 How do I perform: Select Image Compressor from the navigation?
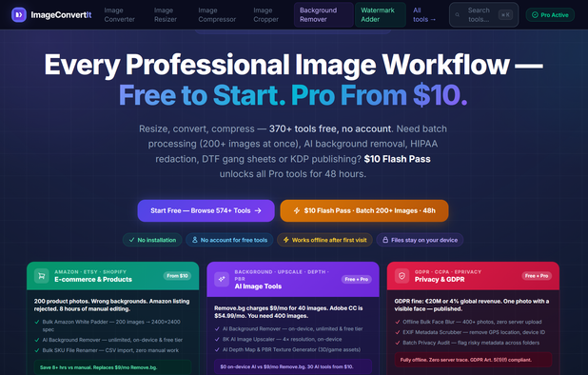tap(217, 15)
